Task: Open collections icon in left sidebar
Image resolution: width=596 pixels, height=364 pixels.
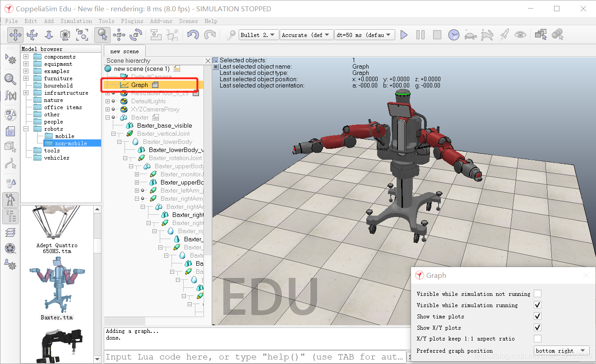Action: tap(10, 115)
